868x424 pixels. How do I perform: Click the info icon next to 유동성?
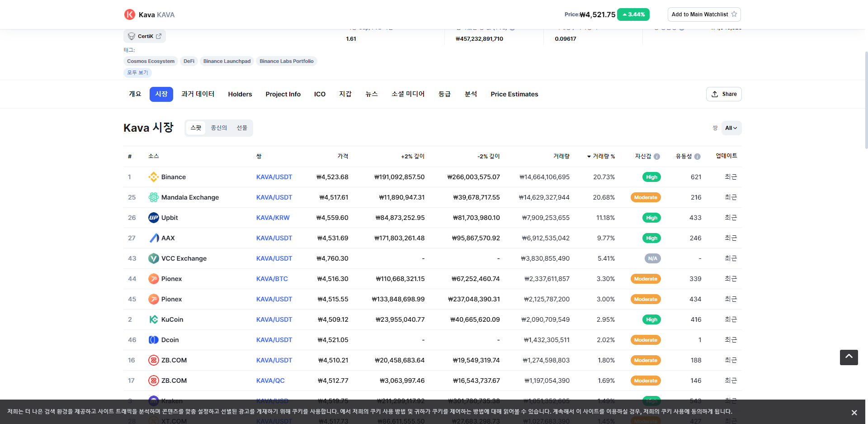point(698,157)
